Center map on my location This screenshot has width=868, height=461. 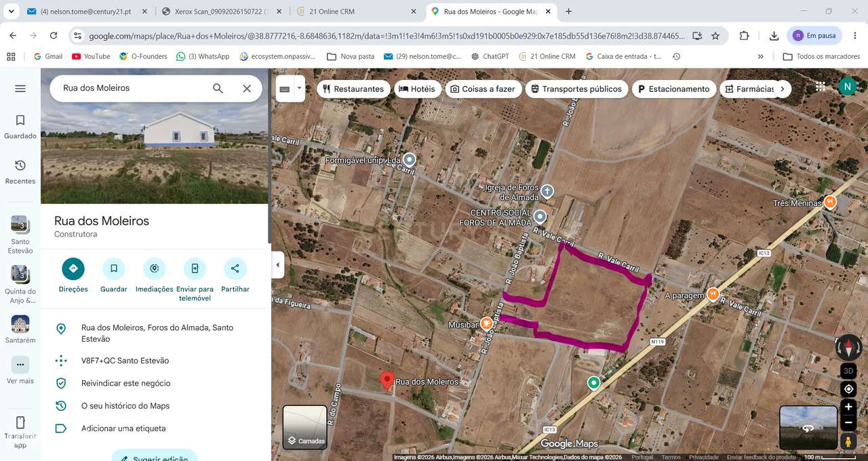(848, 389)
